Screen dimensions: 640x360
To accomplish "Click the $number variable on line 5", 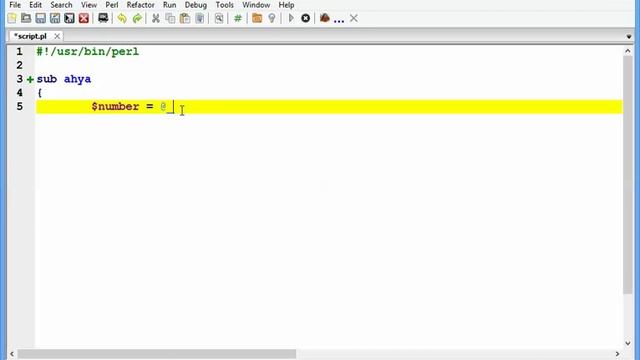I will click(x=115, y=107).
